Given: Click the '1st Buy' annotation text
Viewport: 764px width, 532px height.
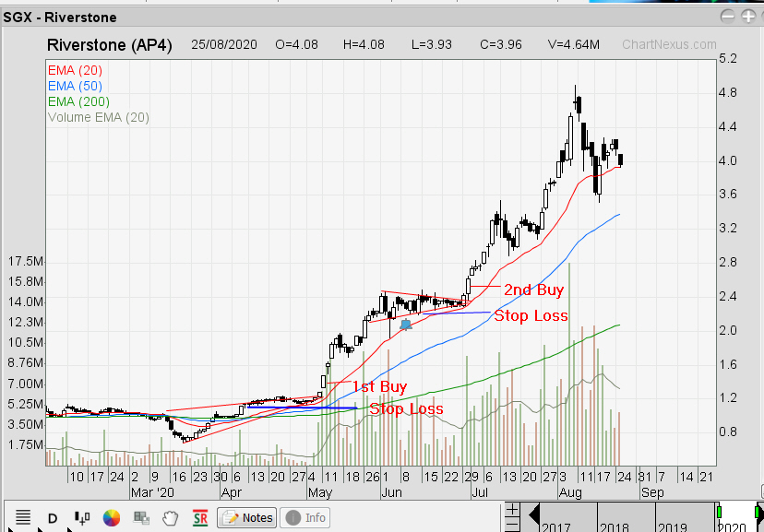Looking at the screenshot, I should pos(379,386).
